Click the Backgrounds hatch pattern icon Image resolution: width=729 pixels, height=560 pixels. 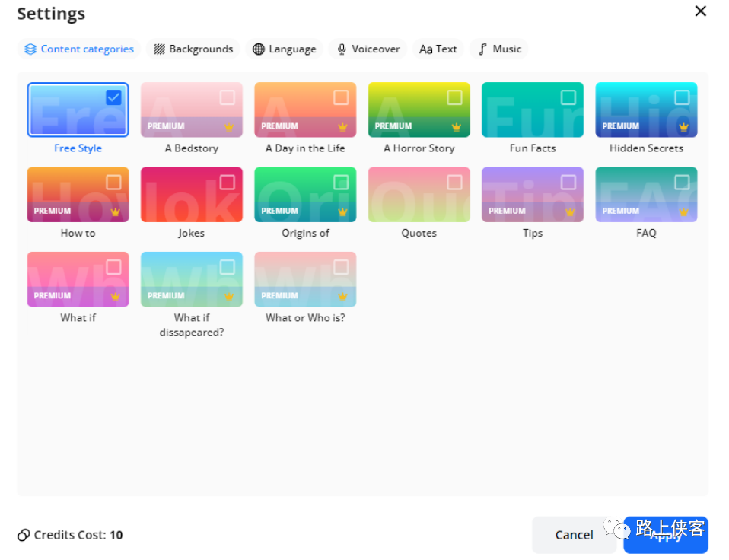point(159,49)
